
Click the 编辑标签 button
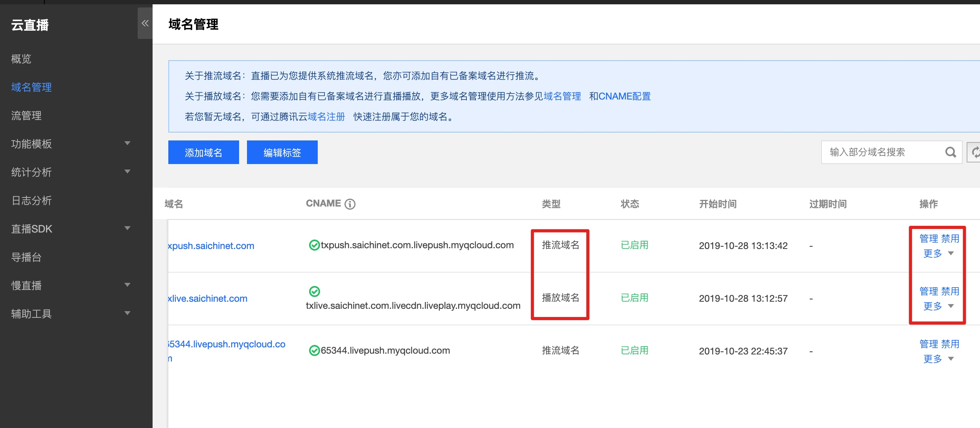282,153
